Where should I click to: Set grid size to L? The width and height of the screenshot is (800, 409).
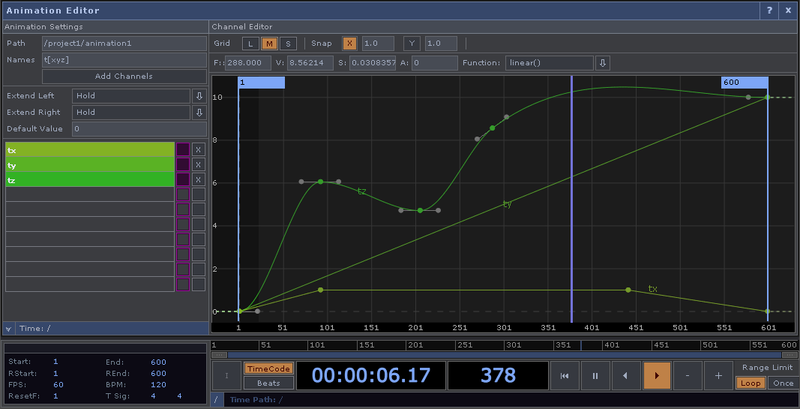tap(250, 44)
